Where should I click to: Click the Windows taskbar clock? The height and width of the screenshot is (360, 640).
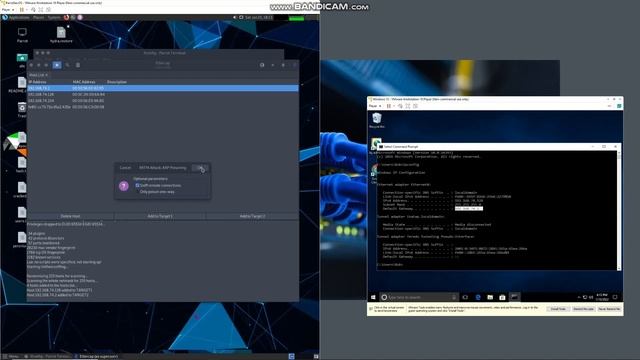(602, 297)
